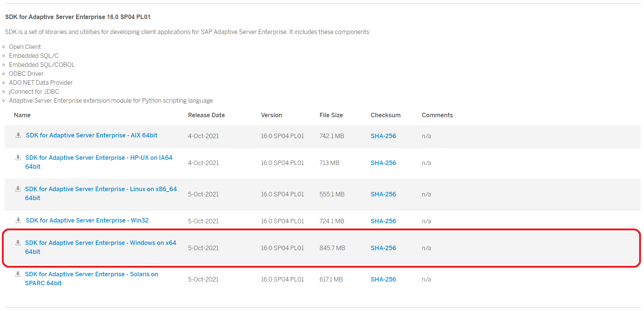Click the Release Date column header
The height and width of the screenshot is (311, 644).
(x=206, y=115)
